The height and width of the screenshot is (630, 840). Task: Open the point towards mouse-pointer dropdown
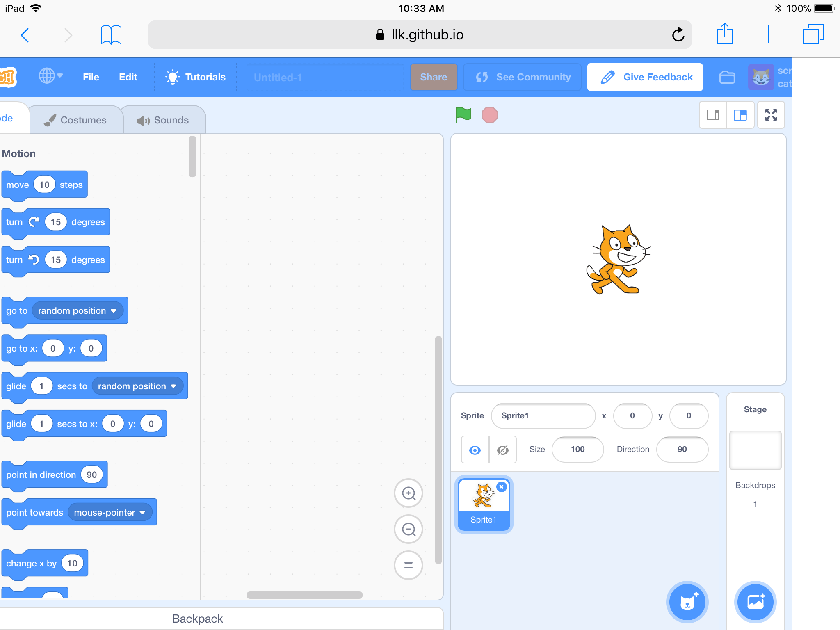click(110, 513)
